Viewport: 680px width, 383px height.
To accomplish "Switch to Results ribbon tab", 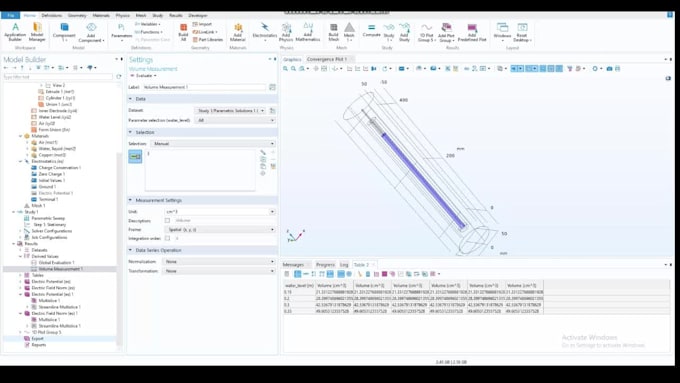I will pos(176,15).
